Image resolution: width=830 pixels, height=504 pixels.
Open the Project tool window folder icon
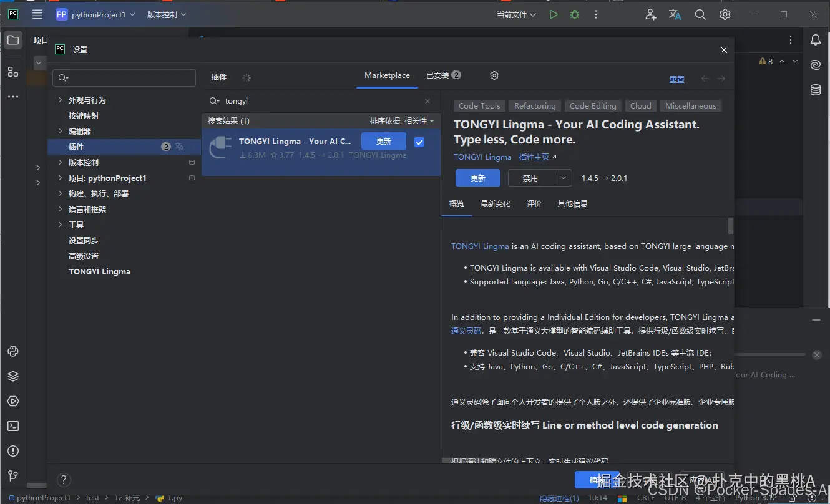(12, 41)
